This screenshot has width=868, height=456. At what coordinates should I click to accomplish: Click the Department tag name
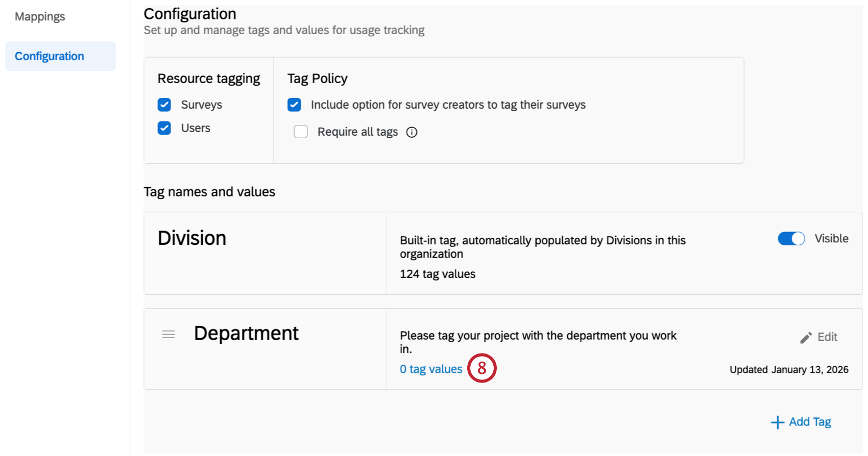(x=246, y=334)
